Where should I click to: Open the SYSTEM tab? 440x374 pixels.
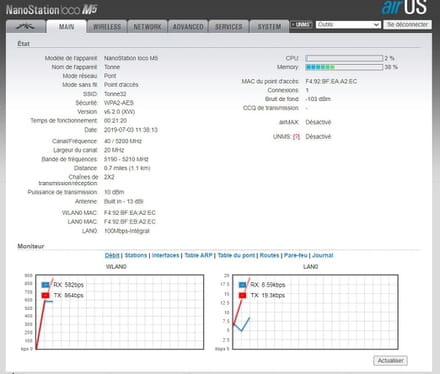tap(269, 27)
